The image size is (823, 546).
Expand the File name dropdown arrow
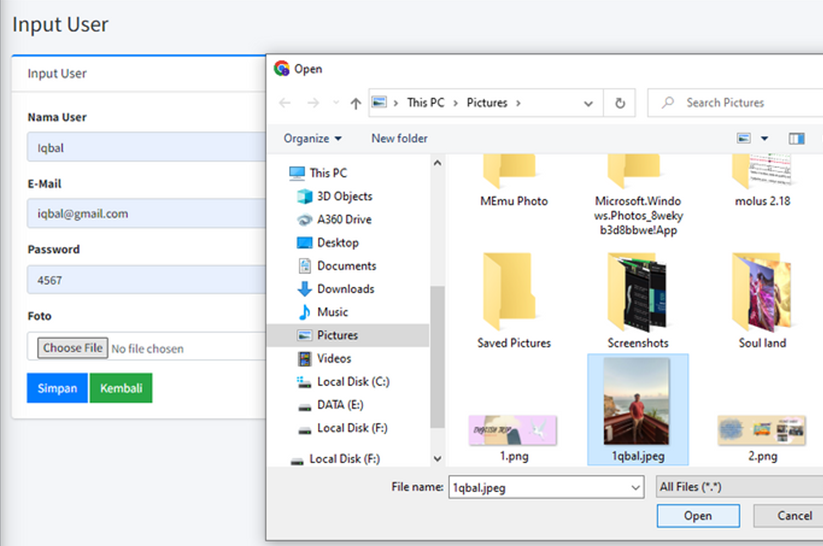pyautogui.click(x=636, y=488)
